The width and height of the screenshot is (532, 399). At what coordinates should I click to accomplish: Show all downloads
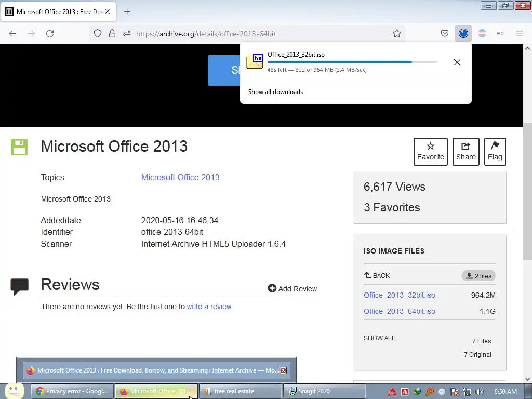[275, 92]
